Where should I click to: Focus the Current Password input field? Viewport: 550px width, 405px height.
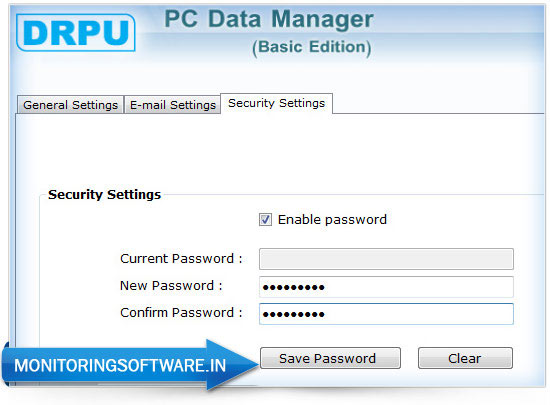[x=386, y=259]
